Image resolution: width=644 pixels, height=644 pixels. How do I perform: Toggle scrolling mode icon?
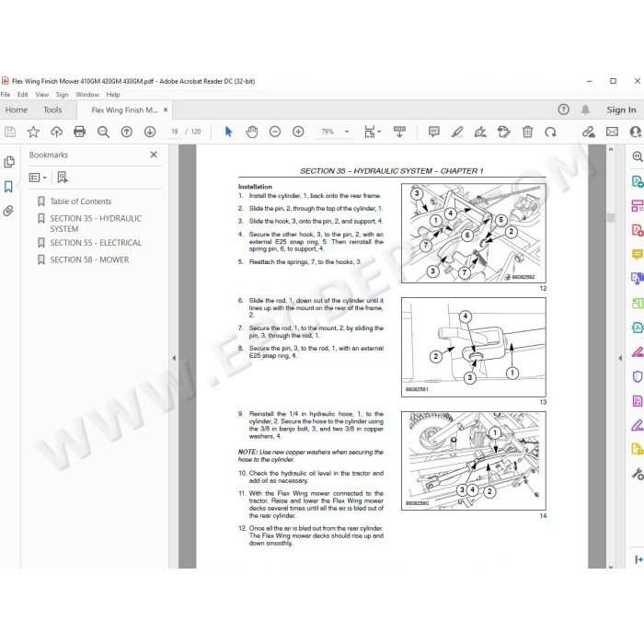[399, 132]
